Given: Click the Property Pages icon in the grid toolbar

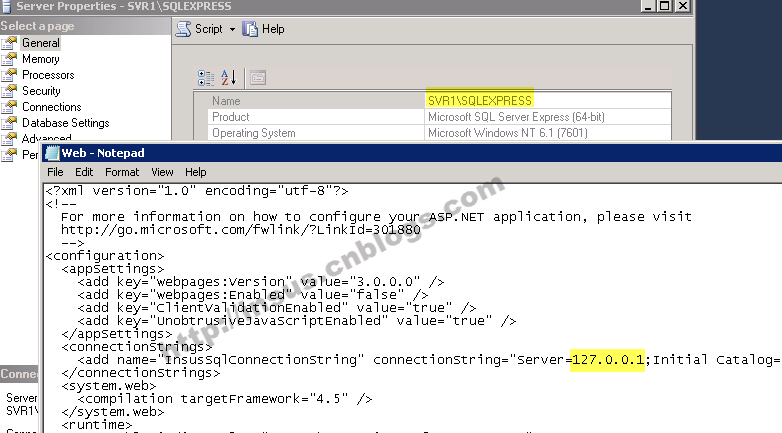Looking at the screenshot, I should [258, 78].
